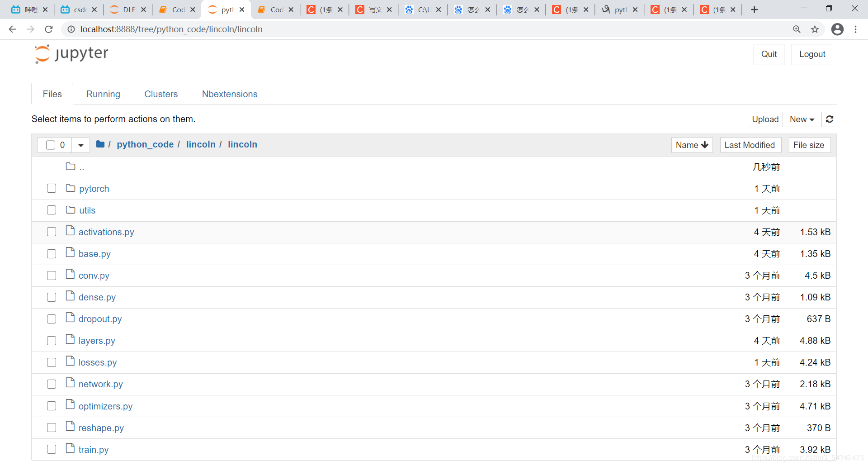Image resolution: width=868 pixels, height=466 pixels.
Task: Switch to the Files tab
Action: [52, 94]
